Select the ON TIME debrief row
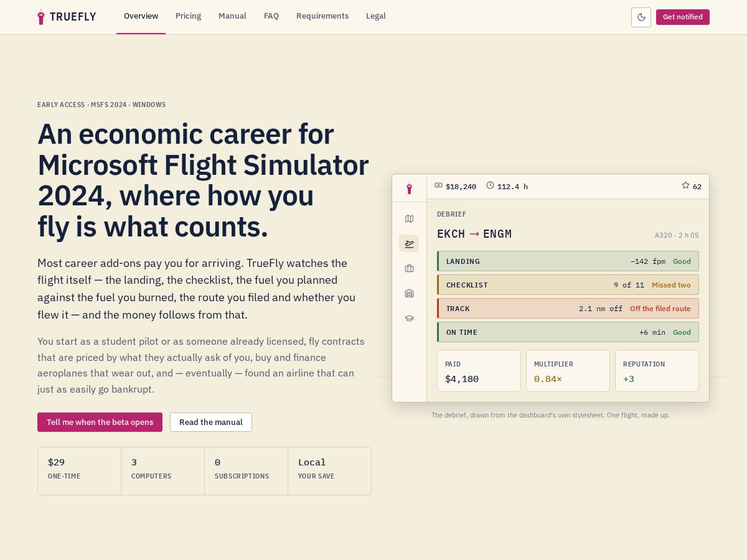The image size is (747, 560). pyautogui.click(x=568, y=332)
